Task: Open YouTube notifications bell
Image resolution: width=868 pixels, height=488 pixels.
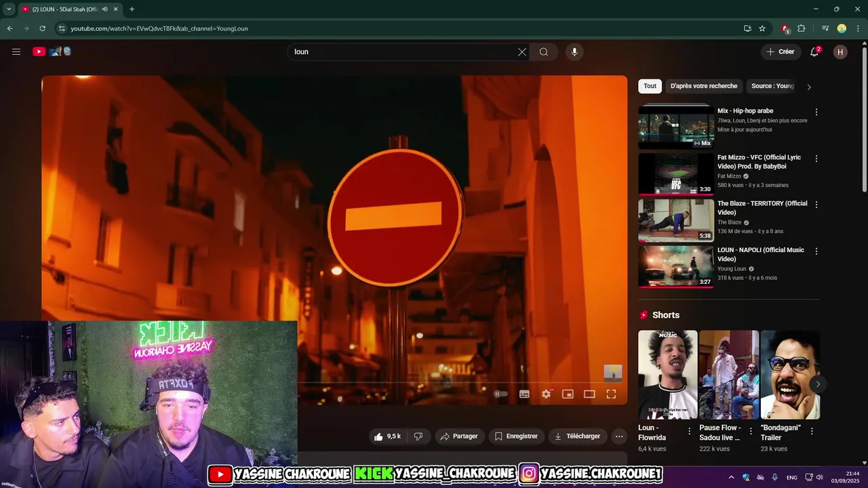Action: (815, 52)
